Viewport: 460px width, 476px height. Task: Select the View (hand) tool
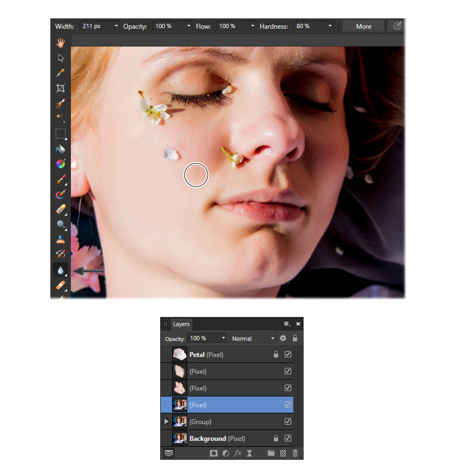click(x=61, y=43)
